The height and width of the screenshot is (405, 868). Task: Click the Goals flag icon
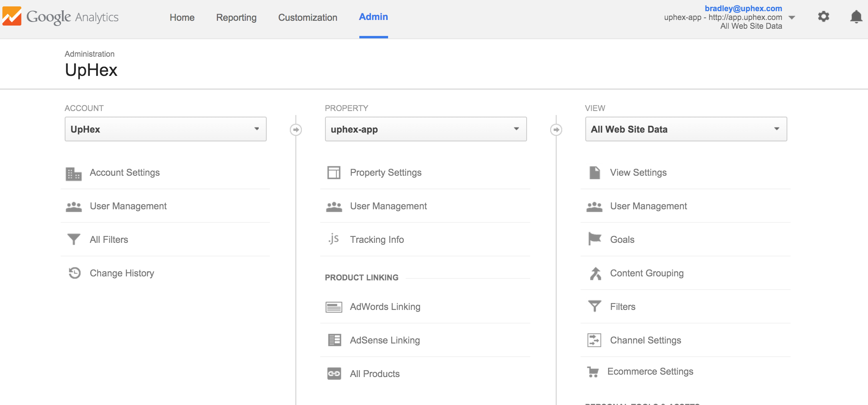tap(595, 239)
